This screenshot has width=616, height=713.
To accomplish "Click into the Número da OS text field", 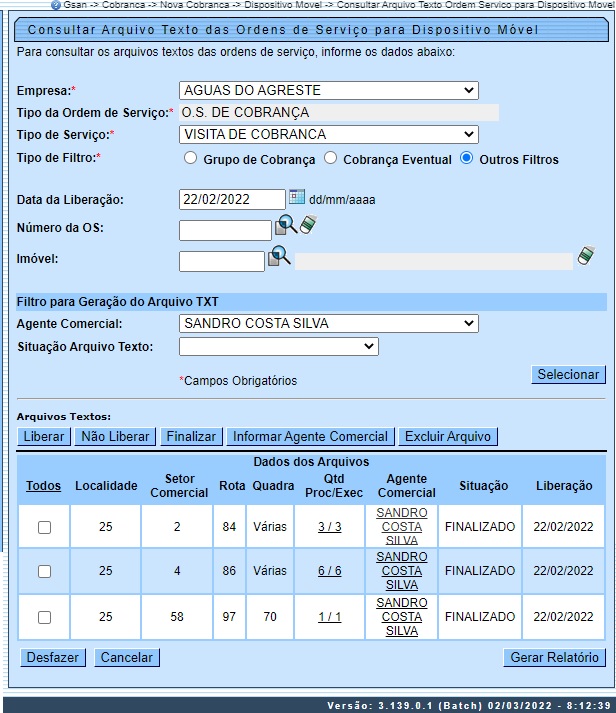I will (224, 230).
